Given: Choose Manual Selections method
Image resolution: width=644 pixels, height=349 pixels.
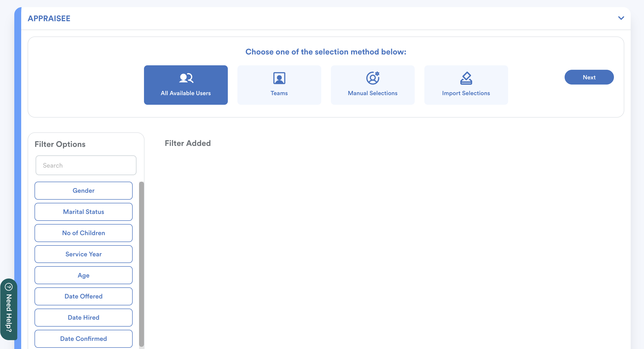Looking at the screenshot, I should (x=373, y=85).
